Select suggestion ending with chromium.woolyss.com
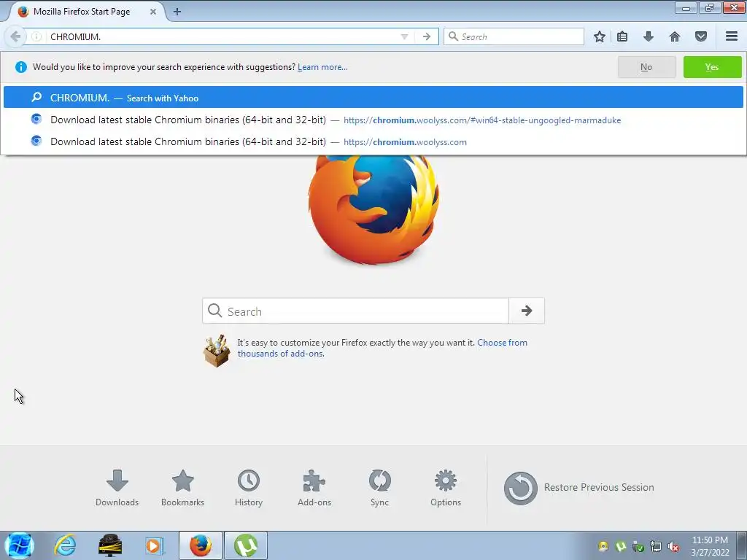The height and width of the screenshot is (560, 747). 373,141
